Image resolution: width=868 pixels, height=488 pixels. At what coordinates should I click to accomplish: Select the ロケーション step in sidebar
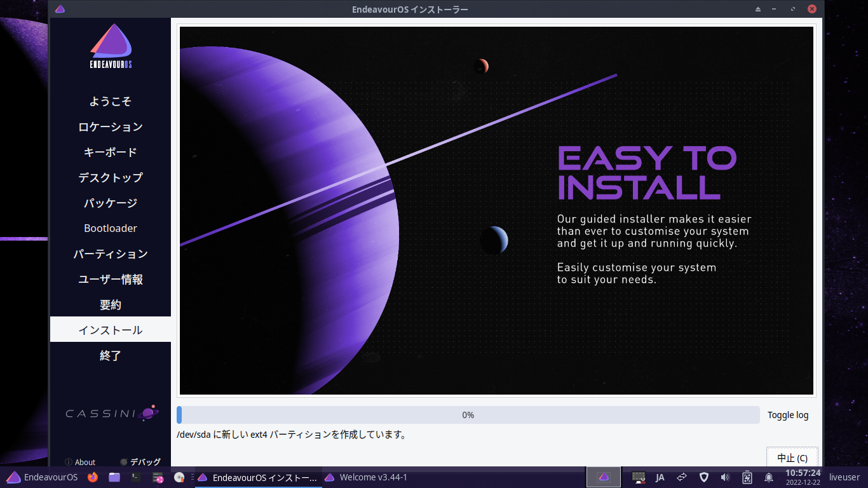click(x=111, y=126)
